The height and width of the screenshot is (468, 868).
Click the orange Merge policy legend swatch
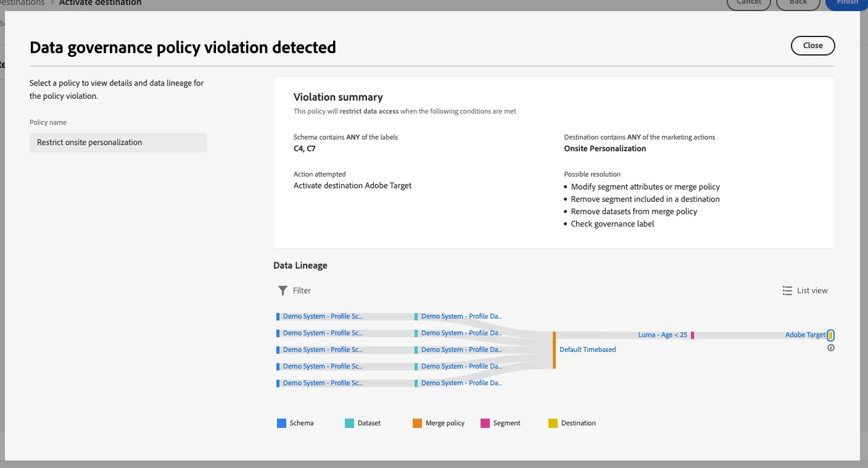coord(417,423)
